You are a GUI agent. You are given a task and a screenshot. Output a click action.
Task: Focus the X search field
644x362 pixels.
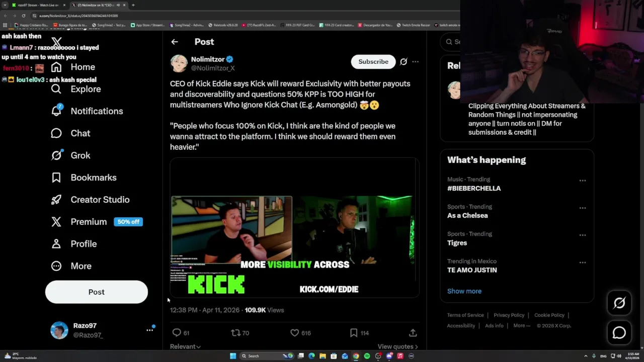tap(451, 42)
